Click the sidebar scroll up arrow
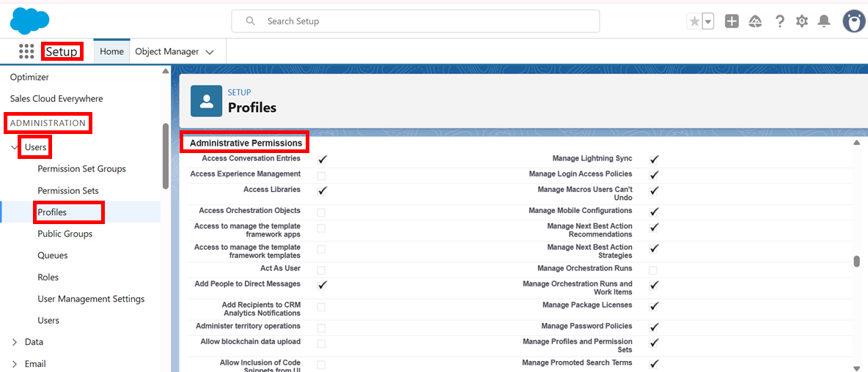 click(x=165, y=71)
